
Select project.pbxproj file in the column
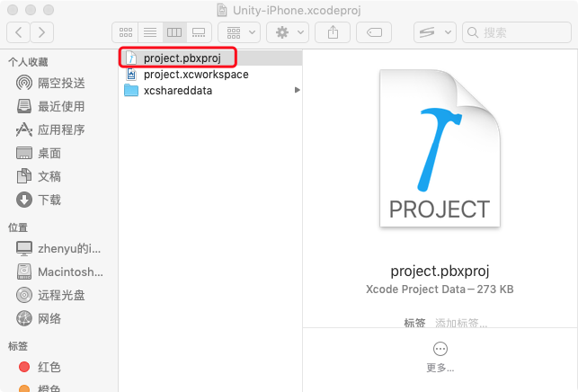click(210, 58)
